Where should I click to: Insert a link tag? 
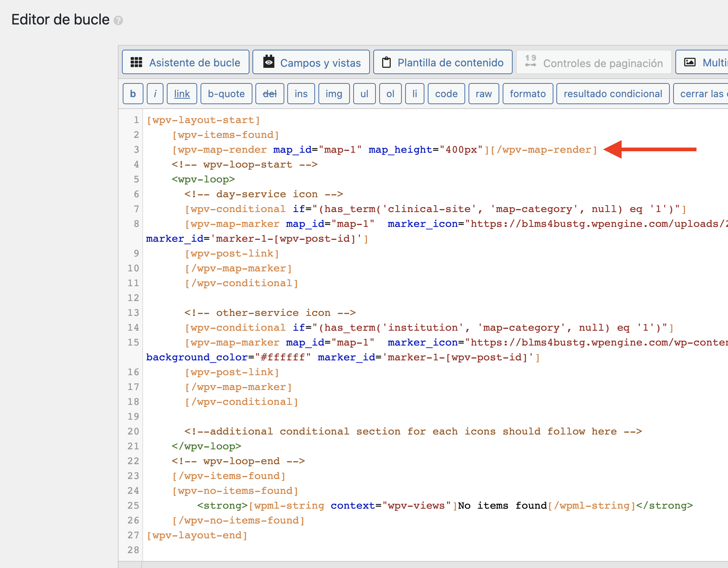tap(182, 94)
